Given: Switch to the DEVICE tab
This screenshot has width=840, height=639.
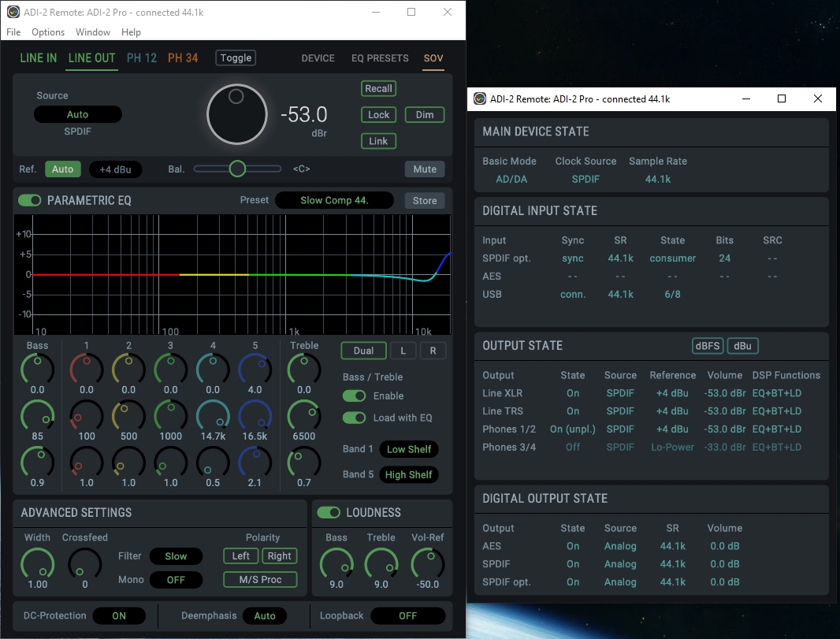Looking at the screenshot, I should 318,58.
